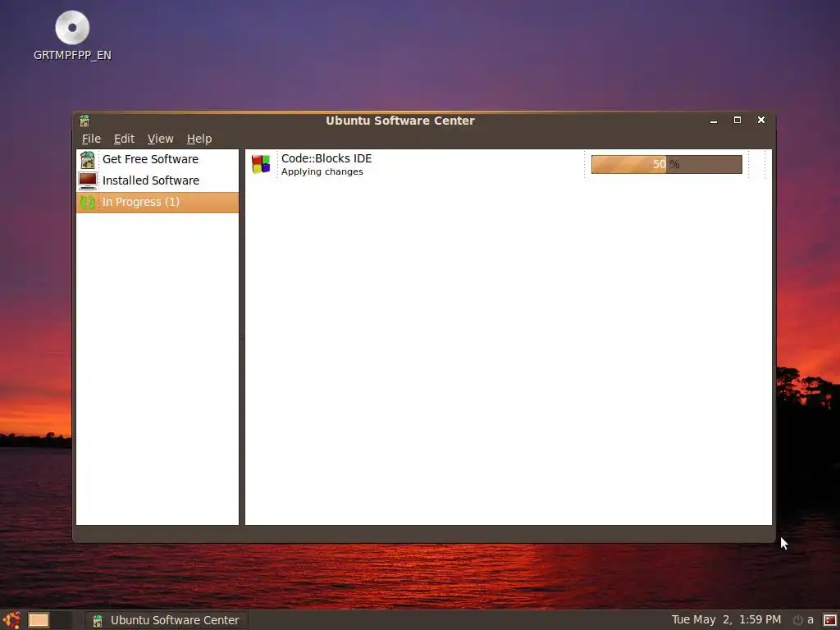Image resolution: width=840 pixels, height=630 pixels.
Task: Open the GRTMPFPP_EN disc icon on desktop
Action: pos(72,28)
